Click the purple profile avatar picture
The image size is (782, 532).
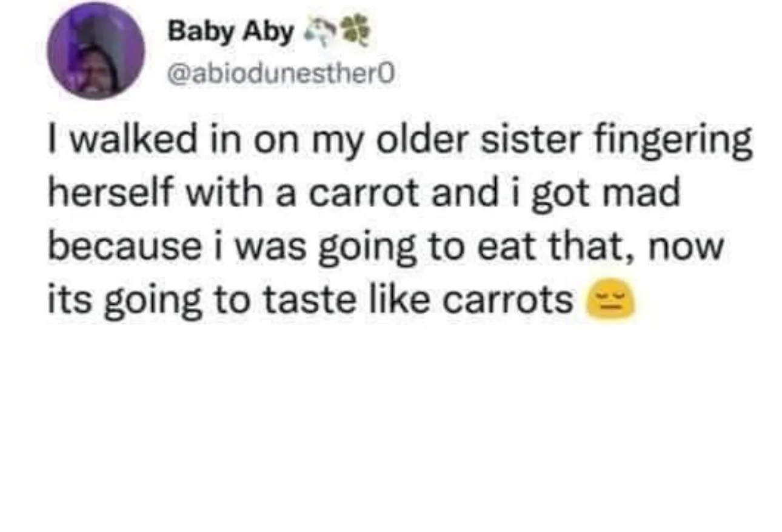click(96, 50)
